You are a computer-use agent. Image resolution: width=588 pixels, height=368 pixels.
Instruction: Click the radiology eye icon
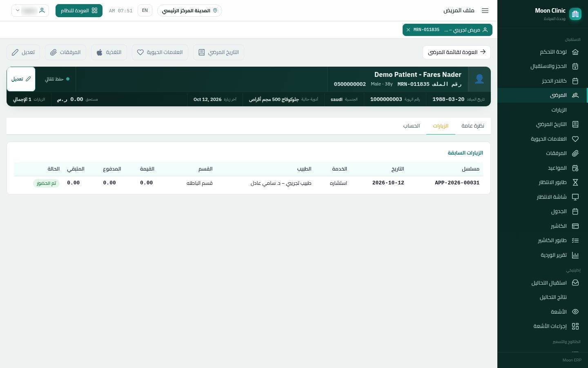[575, 312]
